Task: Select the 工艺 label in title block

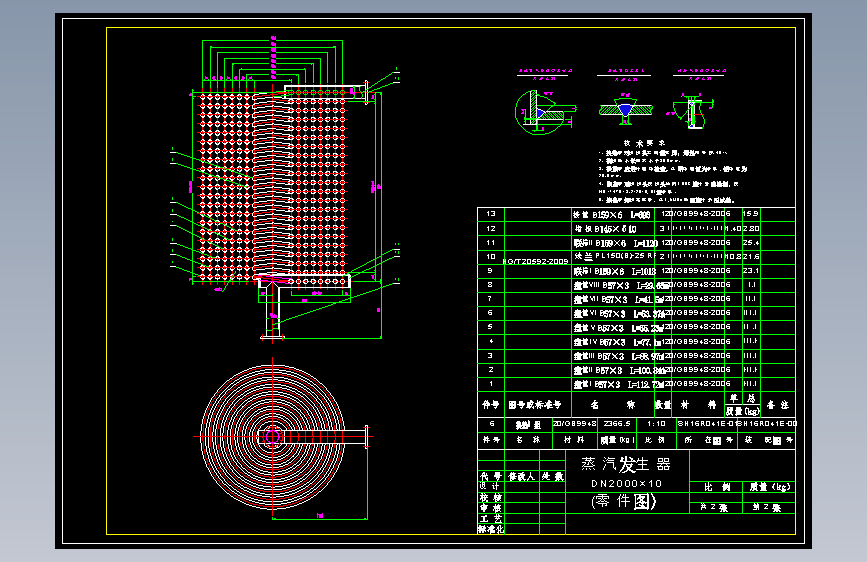Action: 490,518
